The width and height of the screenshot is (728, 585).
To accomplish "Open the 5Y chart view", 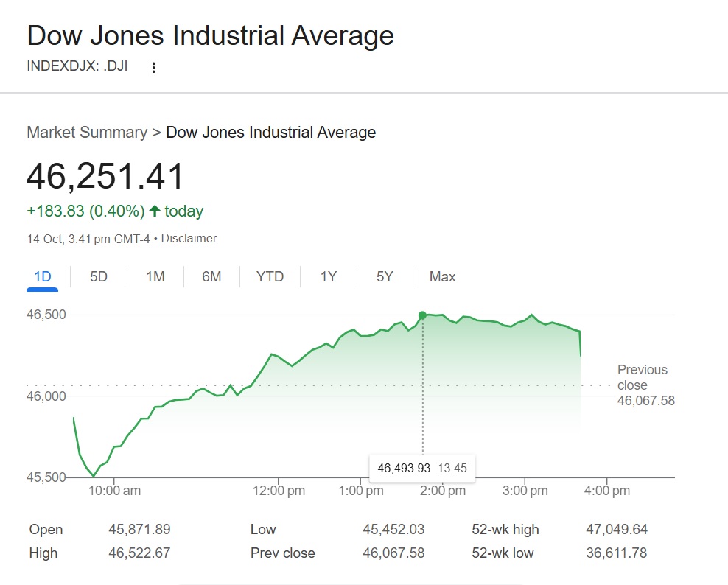I will point(385,276).
